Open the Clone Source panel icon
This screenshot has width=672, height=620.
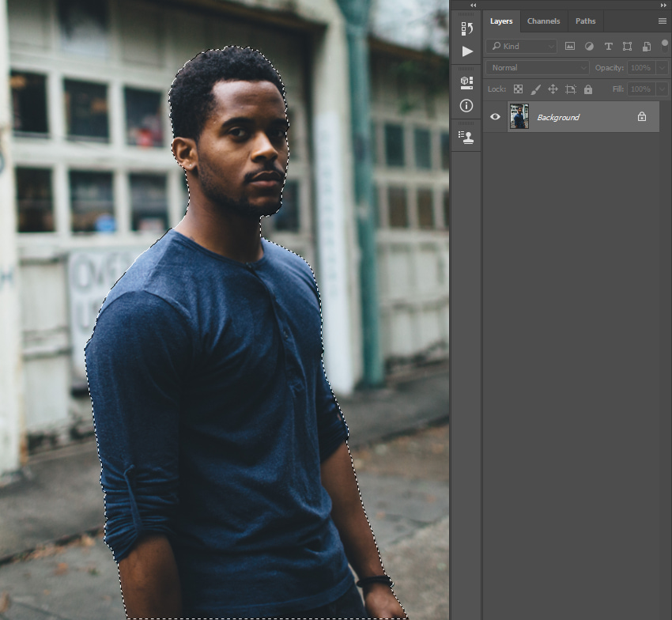(x=466, y=137)
